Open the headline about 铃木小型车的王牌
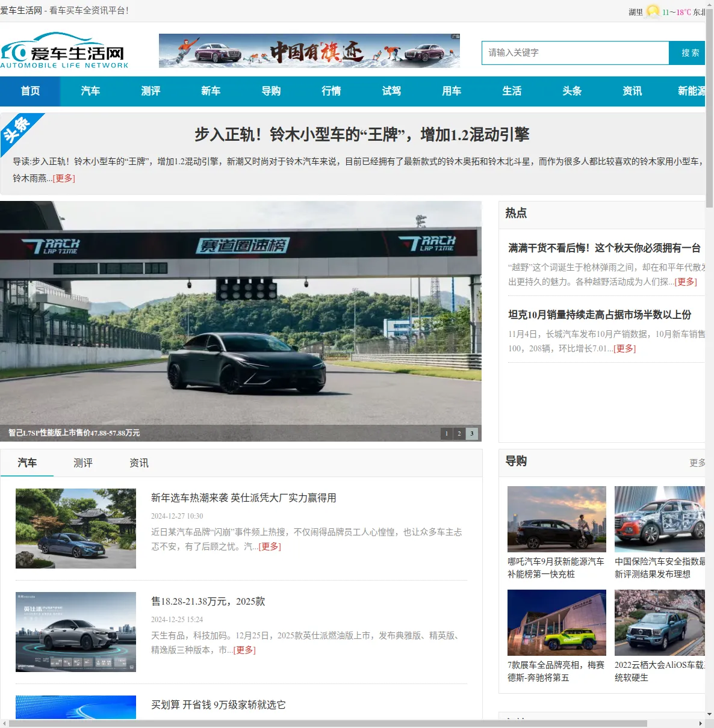Image resolution: width=714 pixels, height=728 pixels. point(362,135)
